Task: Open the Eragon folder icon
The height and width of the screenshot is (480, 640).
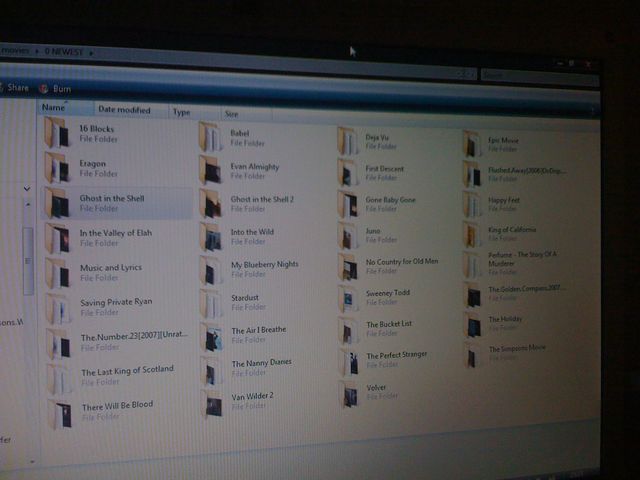Action: [57, 168]
